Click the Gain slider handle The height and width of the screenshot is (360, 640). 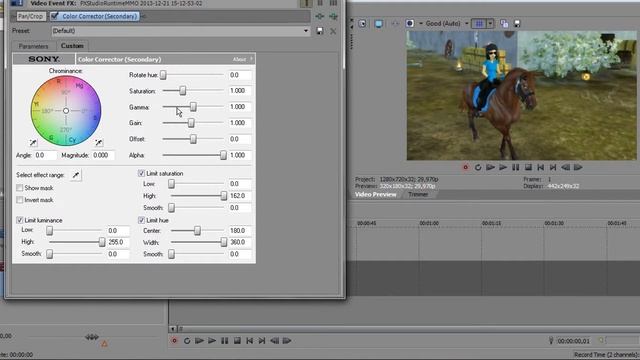pyautogui.click(x=191, y=123)
